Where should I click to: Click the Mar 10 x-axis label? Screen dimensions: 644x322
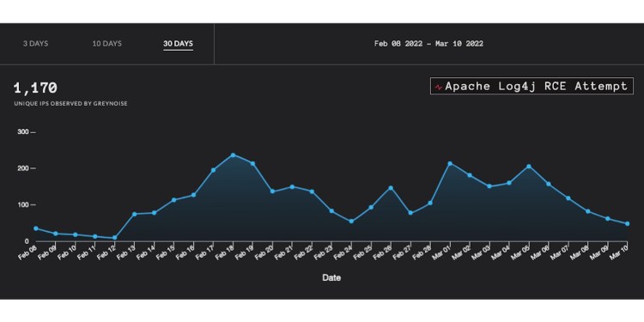(x=620, y=252)
